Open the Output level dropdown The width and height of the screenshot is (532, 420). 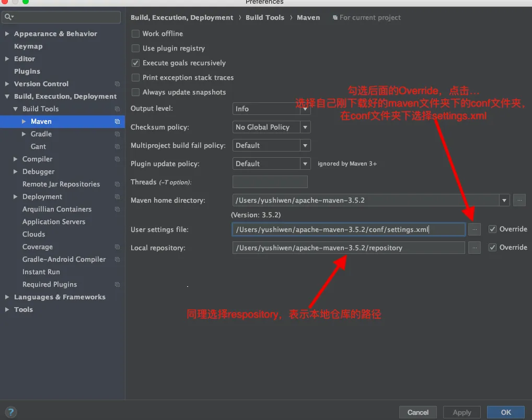[271, 109]
